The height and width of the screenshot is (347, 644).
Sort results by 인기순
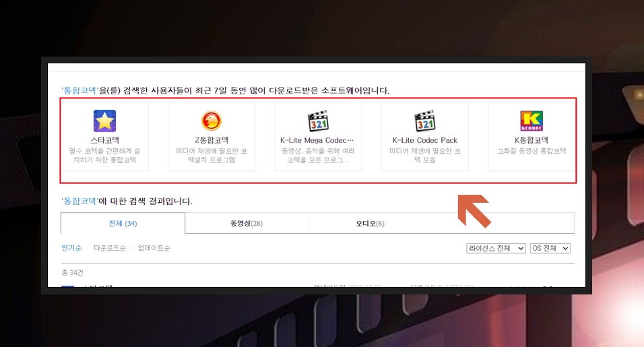(x=71, y=248)
